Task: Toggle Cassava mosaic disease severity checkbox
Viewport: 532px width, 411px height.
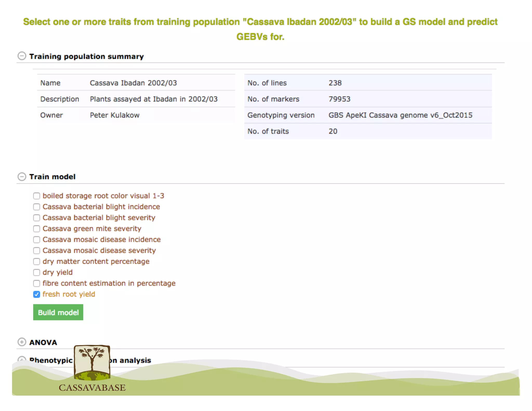Action: pos(37,250)
